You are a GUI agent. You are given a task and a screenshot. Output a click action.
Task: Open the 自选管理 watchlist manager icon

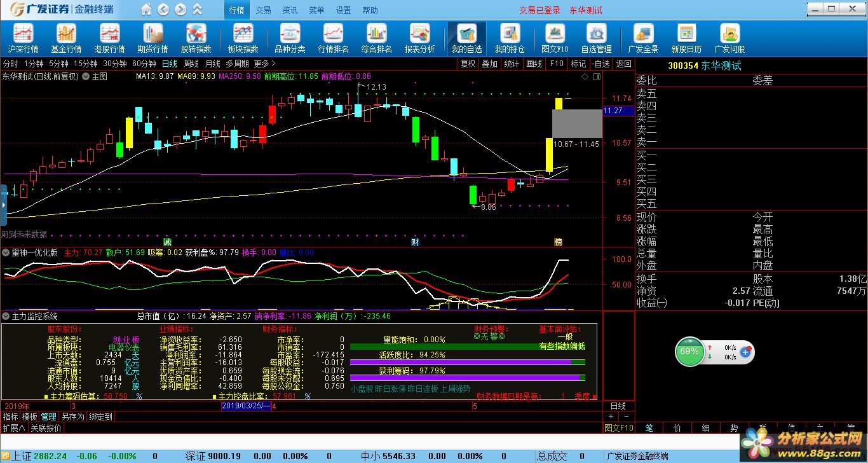point(596,38)
